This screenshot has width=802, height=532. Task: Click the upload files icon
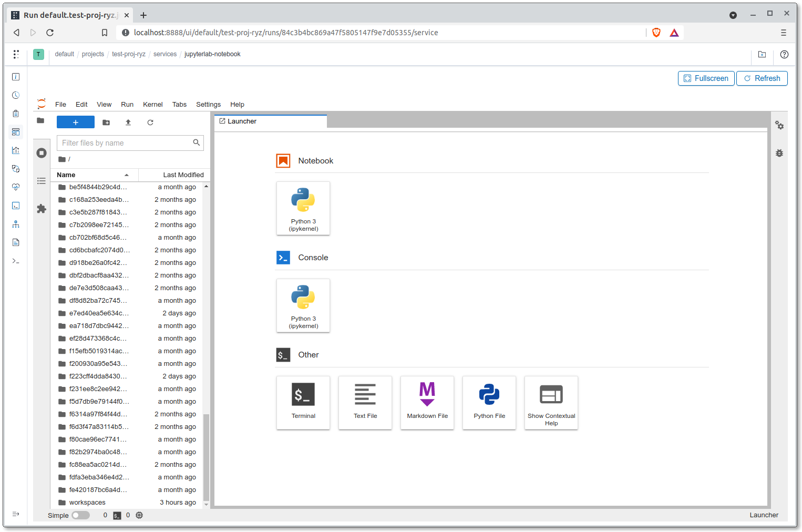128,122
